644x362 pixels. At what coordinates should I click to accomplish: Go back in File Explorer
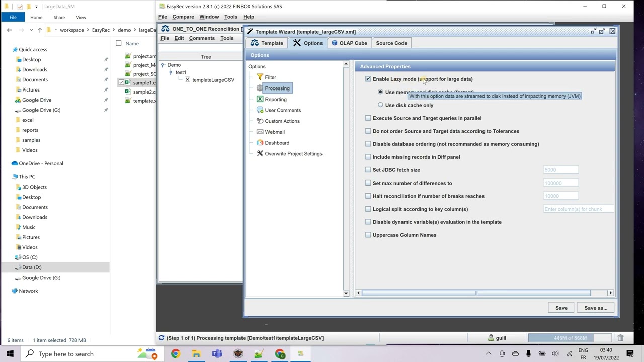[x=9, y=30]
